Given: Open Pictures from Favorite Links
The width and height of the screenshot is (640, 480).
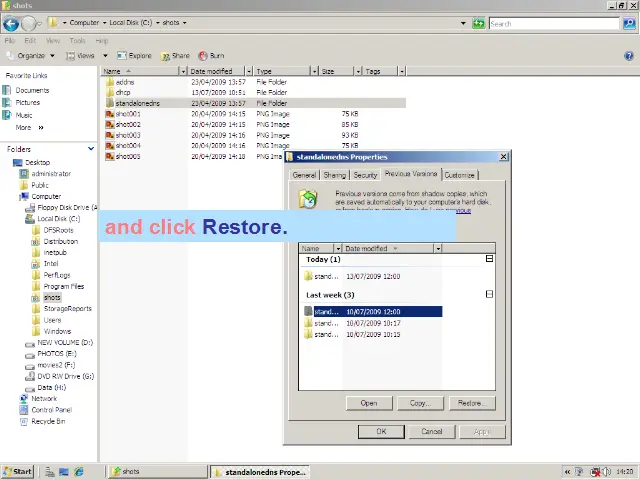Looking at the screenshot, I should (27, 102).
